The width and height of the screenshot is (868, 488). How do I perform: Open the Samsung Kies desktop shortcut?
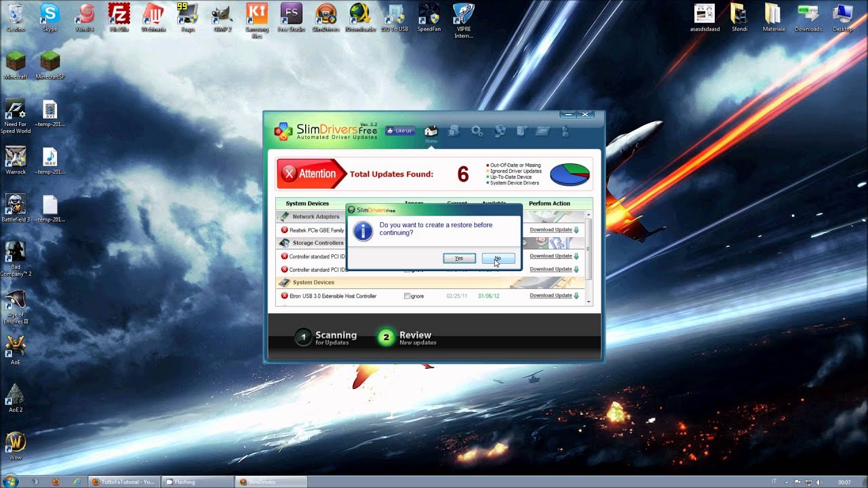(256, 20)
